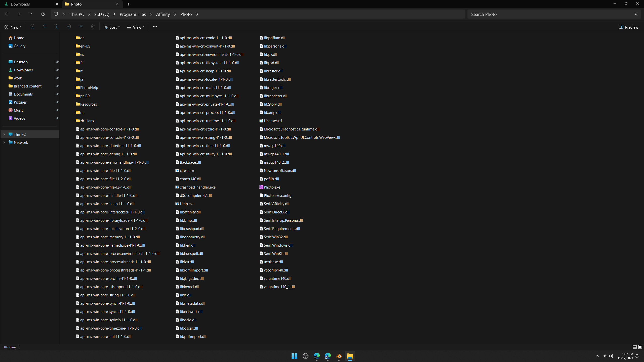
Task: Open Wi-Fi network tray icon
Action: 605,356
